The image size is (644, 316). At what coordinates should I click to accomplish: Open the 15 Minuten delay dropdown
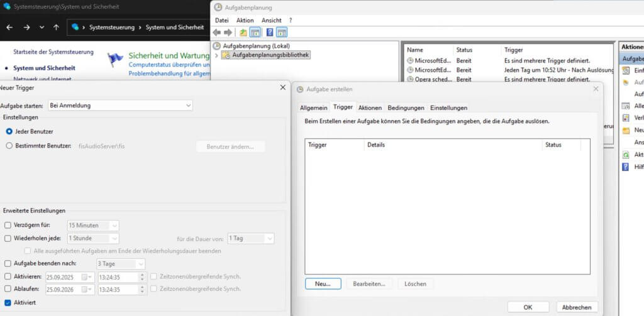point(93,226)
